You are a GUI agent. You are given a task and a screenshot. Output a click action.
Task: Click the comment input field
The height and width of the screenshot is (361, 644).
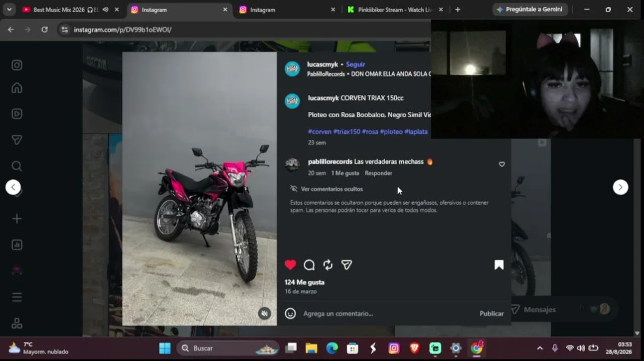coord(389,313)
